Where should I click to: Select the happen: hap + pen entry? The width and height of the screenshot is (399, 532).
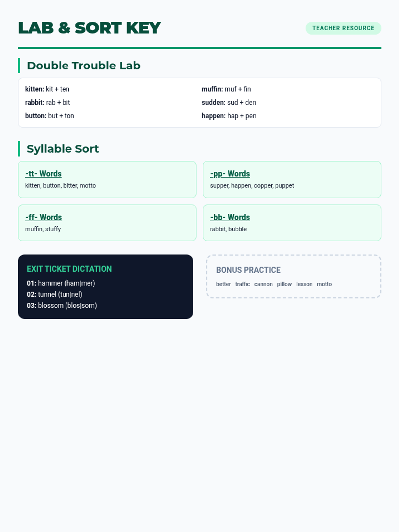coord(229,116)
